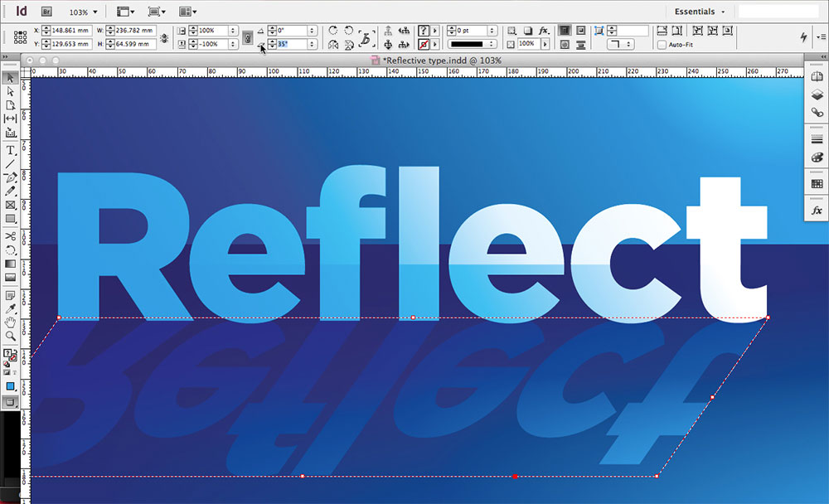The height and width of the screenshot is (504, 829).
Task: Select the Type tool
Action: point(11,151)
